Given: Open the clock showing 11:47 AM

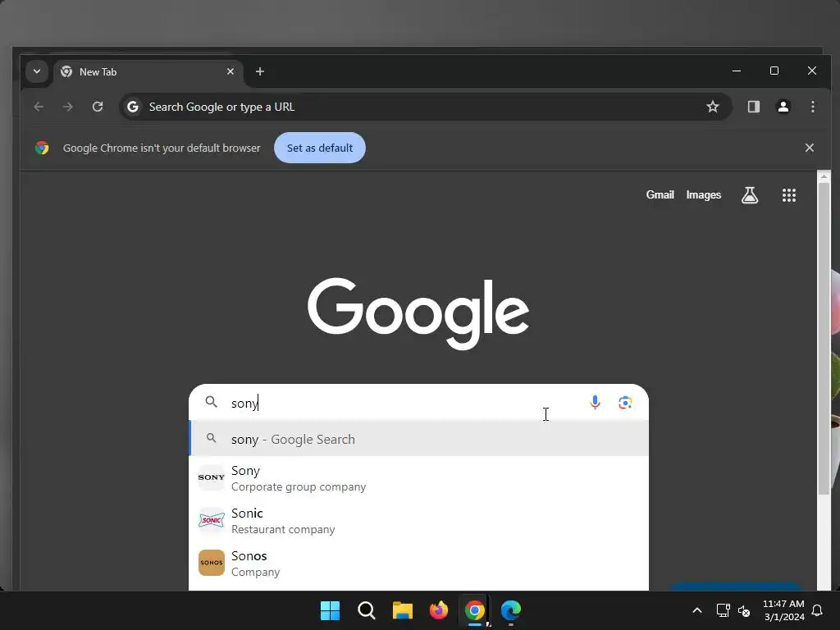Looking at the screenshot, I should tap(783, 610).
